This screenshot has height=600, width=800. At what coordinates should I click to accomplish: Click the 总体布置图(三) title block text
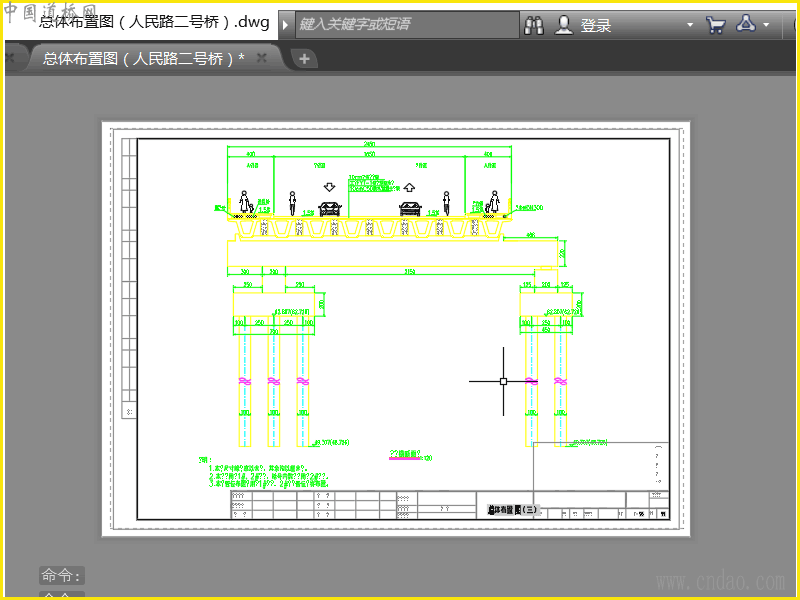point(513,510)
